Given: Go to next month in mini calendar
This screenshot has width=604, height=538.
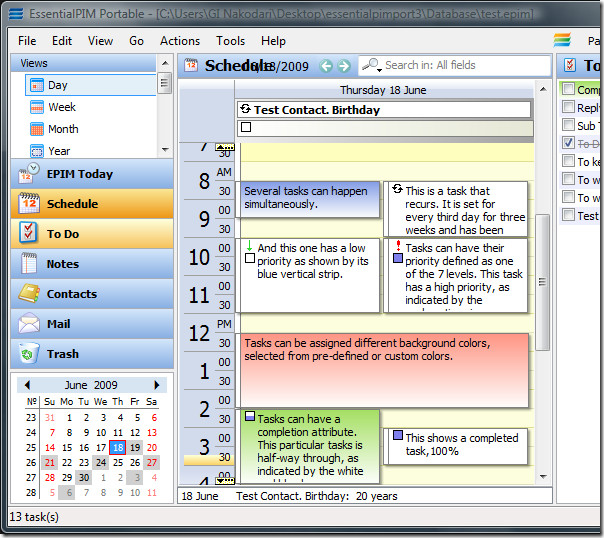Looking at the screenshot, I should (x=156, y=385).
